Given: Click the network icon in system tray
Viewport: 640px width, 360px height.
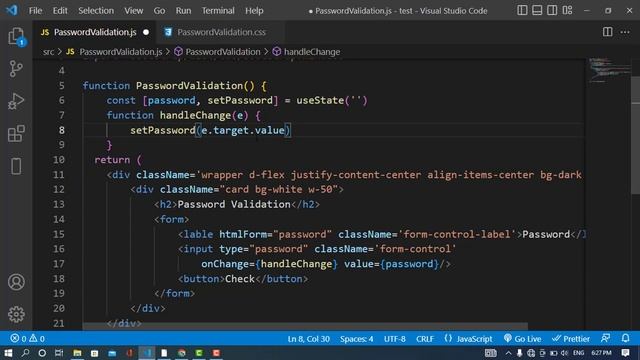Looking at the screenshot, I should tap(531, 353).
